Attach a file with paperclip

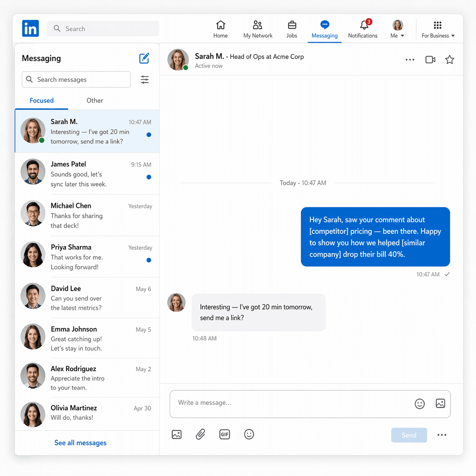[x=200, y=434]
